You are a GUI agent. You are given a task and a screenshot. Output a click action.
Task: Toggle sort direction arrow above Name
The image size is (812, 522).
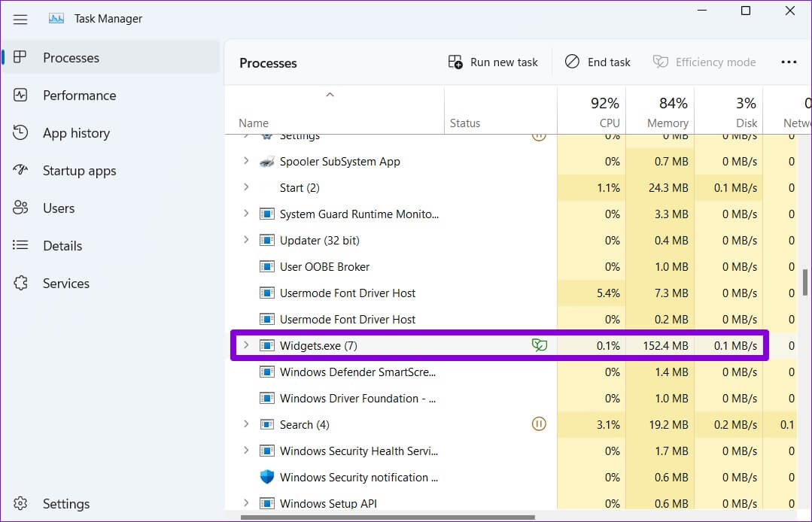coord(330,95)
